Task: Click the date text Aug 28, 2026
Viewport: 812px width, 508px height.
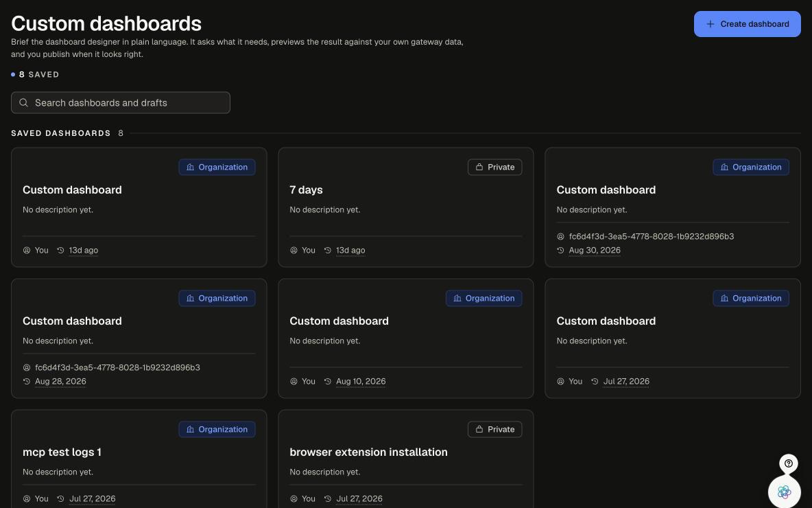Action: coord(60,382)
